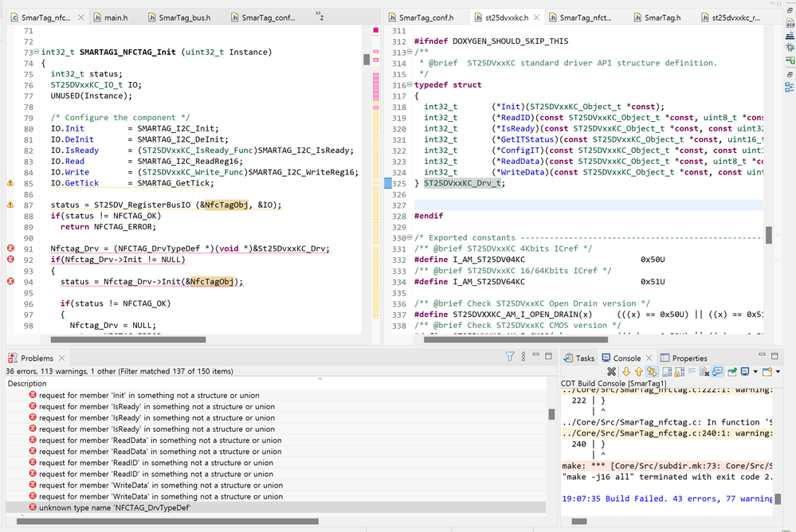Click the left editor vertical scrollbar thumb
The image size is (796, 532).
pos(367,60)
